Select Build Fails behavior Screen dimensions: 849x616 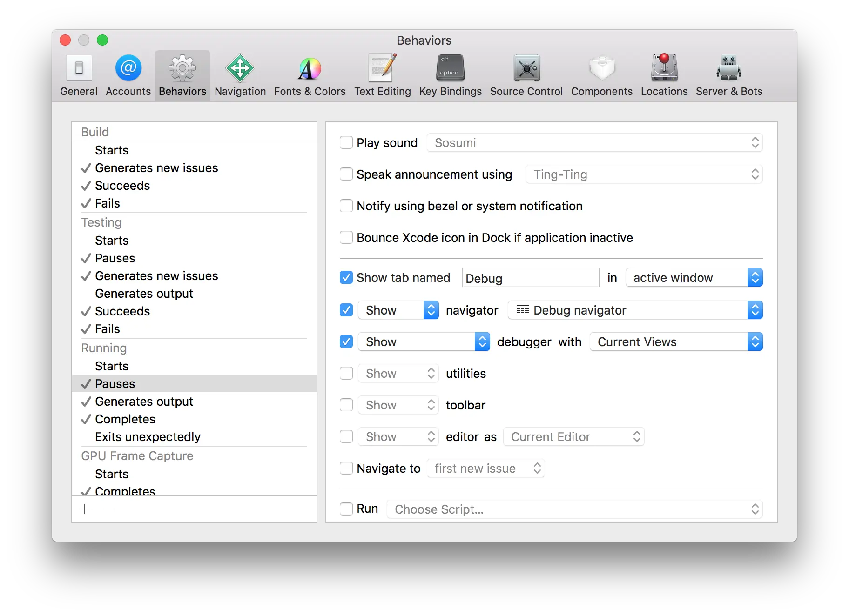coord(194,203)
